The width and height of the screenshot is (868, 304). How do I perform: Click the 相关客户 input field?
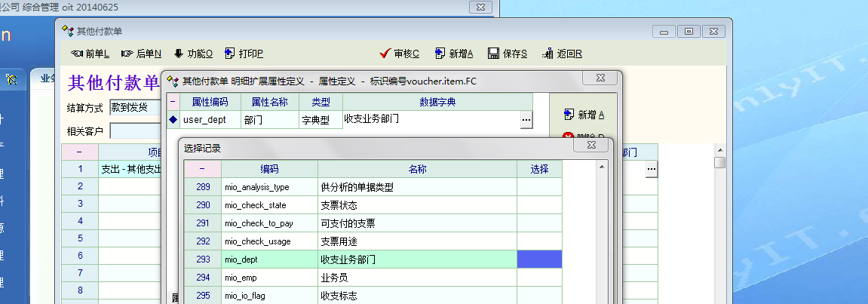(x=136, y=131)
